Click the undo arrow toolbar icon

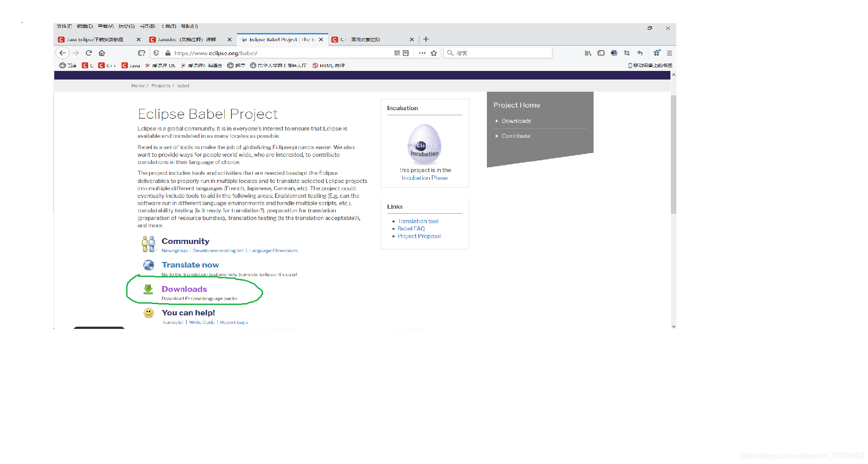click(x=640, y=53)
